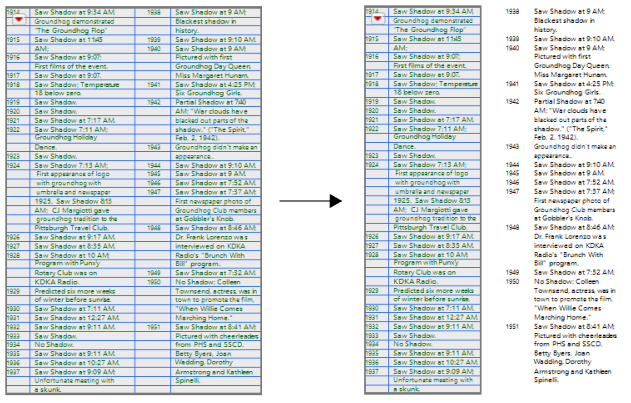631x403 pixels.
Task: Select the 1927 year cell in the right table
Action: [x=372, y=246]
